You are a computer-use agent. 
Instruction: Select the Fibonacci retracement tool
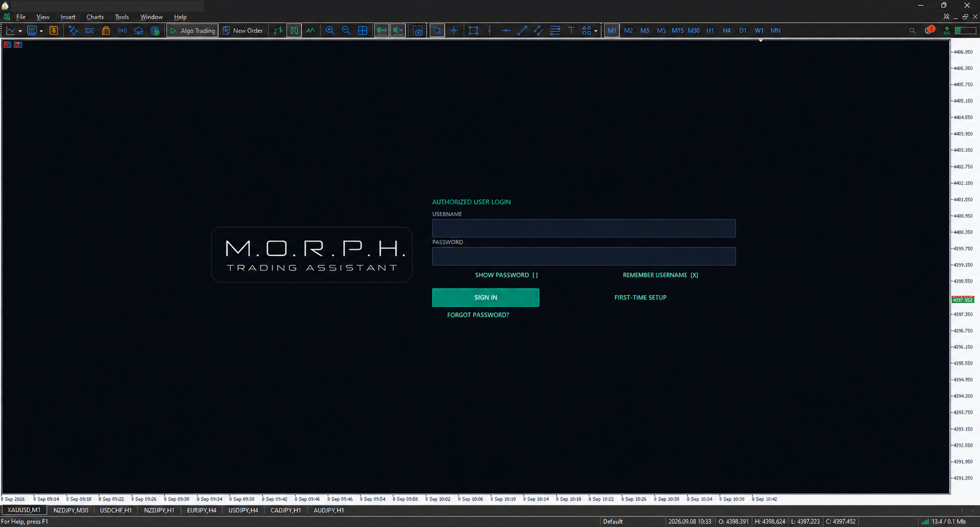tap(555, 30)
